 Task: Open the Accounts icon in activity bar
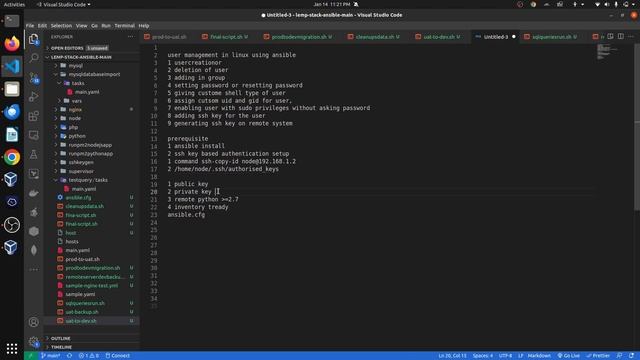click(33, 322)
